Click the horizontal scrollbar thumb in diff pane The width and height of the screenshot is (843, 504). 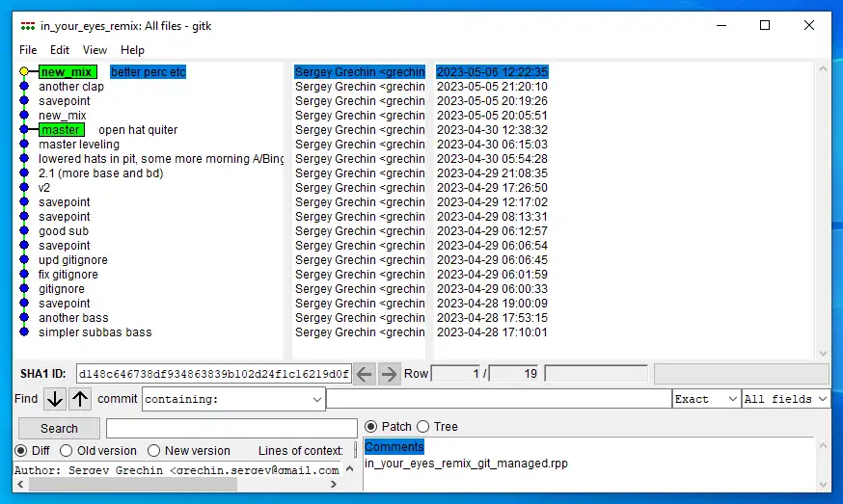click(x=133, y=484)
